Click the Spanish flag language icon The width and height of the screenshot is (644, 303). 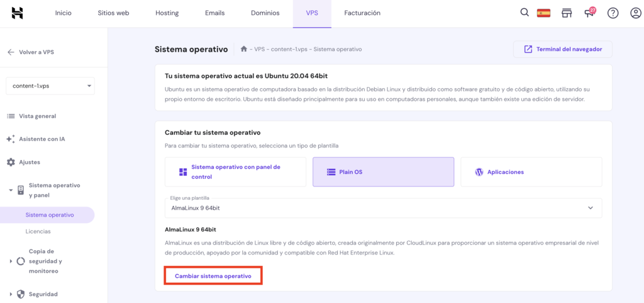[543, 13]
